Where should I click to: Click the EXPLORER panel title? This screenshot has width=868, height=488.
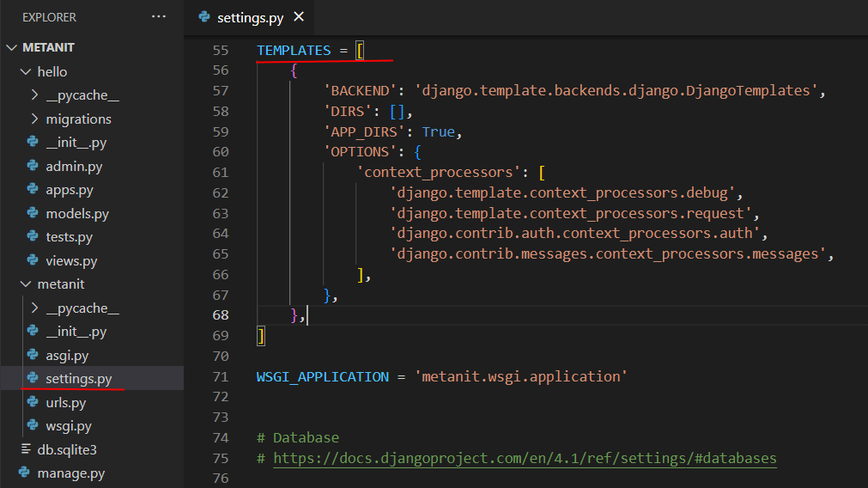49,17
